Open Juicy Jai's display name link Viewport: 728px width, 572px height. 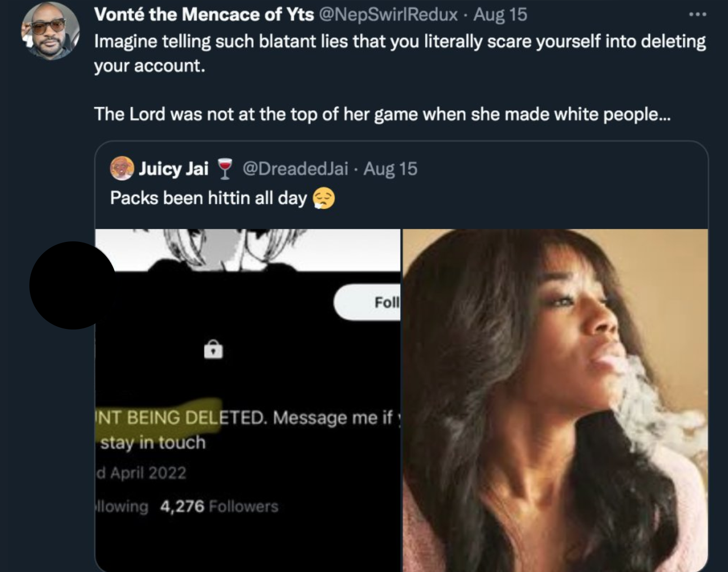point(173,168)
